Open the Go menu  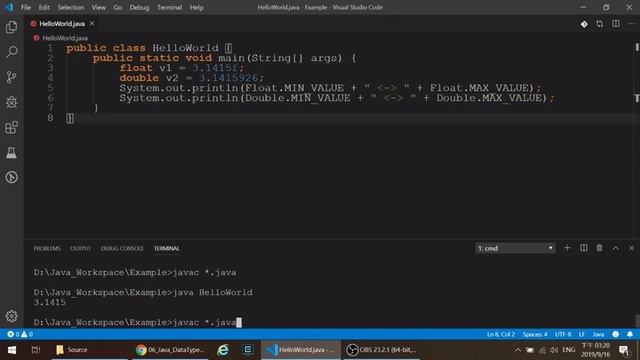[118, 7]
